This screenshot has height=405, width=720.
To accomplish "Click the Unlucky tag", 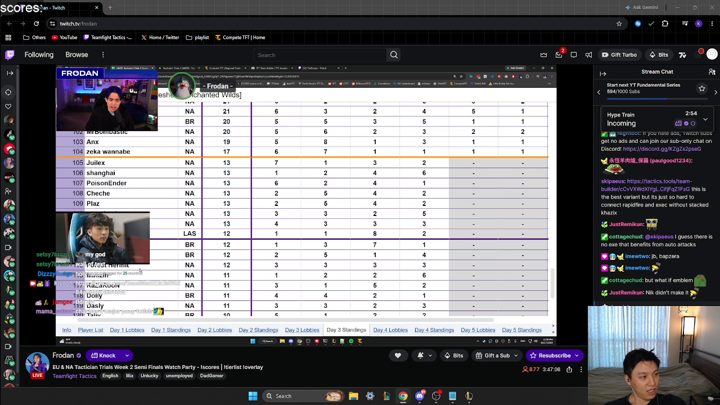I will coord(149,376).
